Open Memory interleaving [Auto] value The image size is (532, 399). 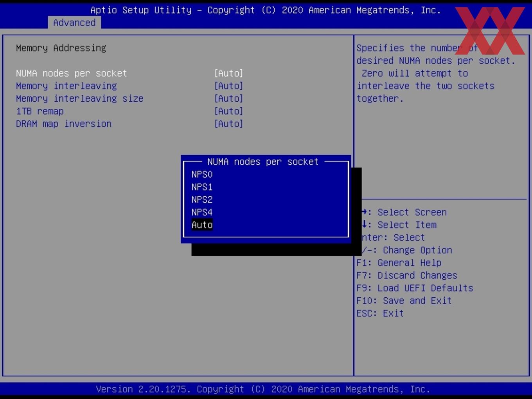229,86
